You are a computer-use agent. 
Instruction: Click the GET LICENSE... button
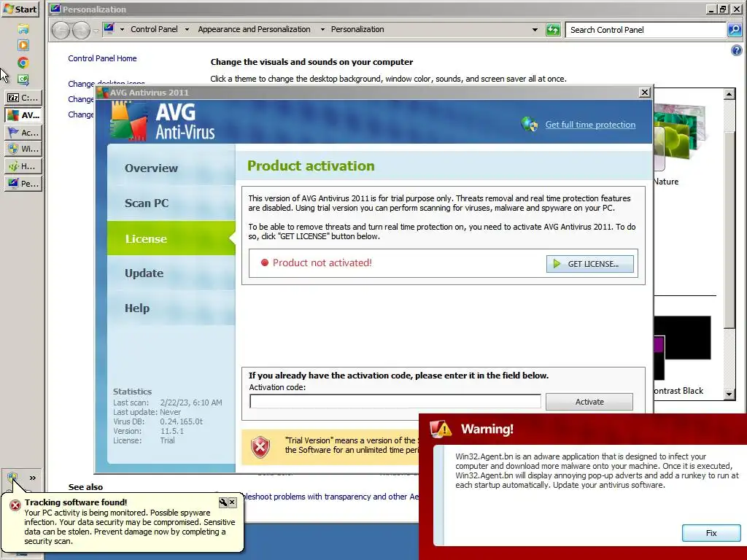[589, 264]
